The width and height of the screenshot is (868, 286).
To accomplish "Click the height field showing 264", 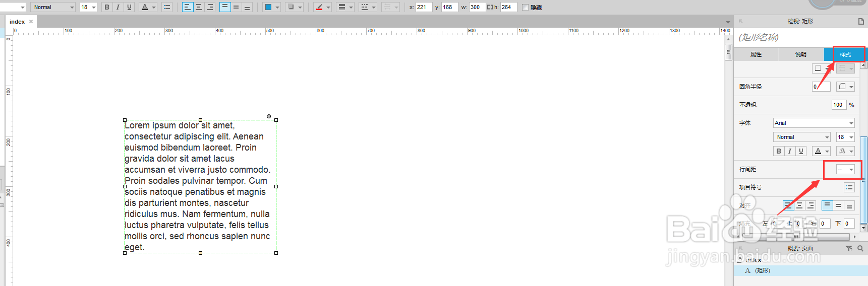I will click(508, 7).
